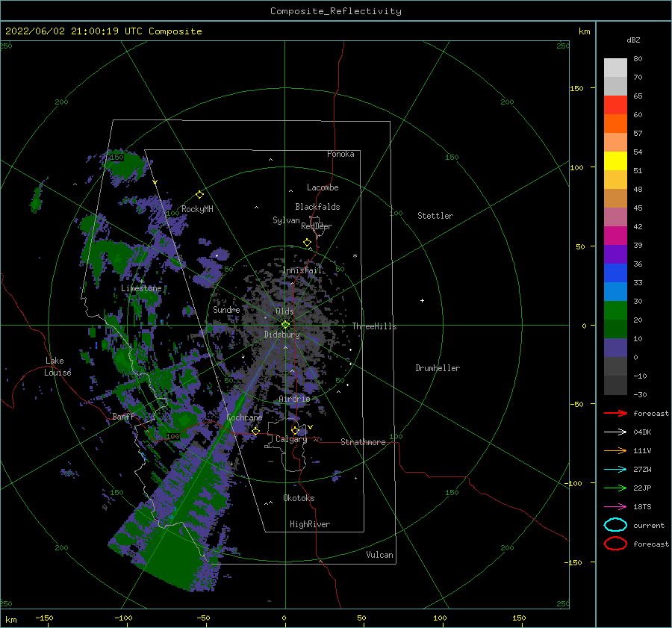The width and height of the screenshot is (672, 628).
Task: Select the slate purple swatch below 10 dBZ
Action: point(615,348)
